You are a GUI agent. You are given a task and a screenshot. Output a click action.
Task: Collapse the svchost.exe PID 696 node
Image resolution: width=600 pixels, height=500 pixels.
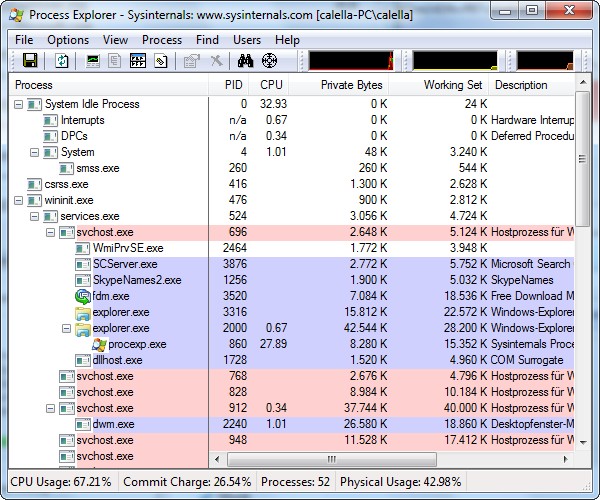point(50,233)
